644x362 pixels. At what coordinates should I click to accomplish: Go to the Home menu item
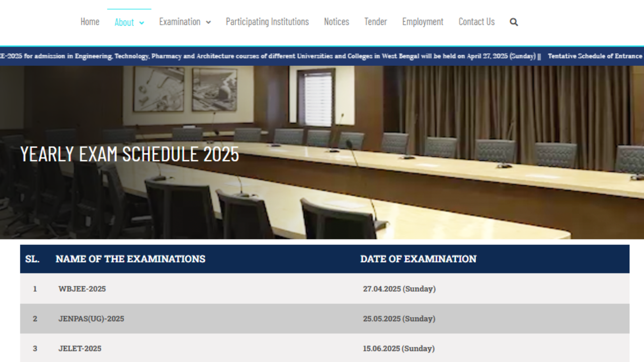(90, 22)
